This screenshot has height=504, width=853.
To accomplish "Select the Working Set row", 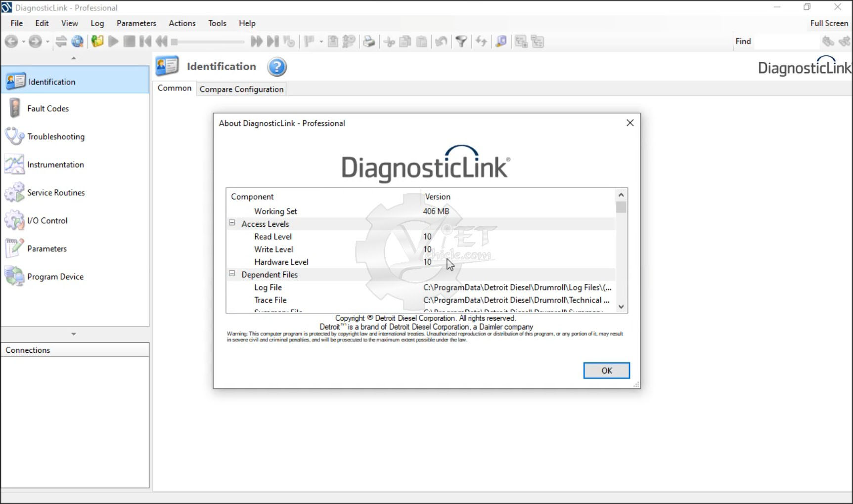I will click(421, 211).
